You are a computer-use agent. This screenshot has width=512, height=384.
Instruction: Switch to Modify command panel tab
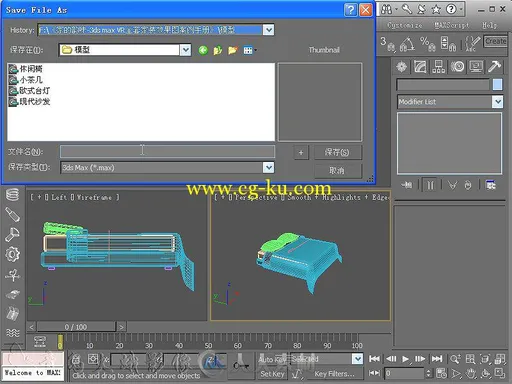420,67
